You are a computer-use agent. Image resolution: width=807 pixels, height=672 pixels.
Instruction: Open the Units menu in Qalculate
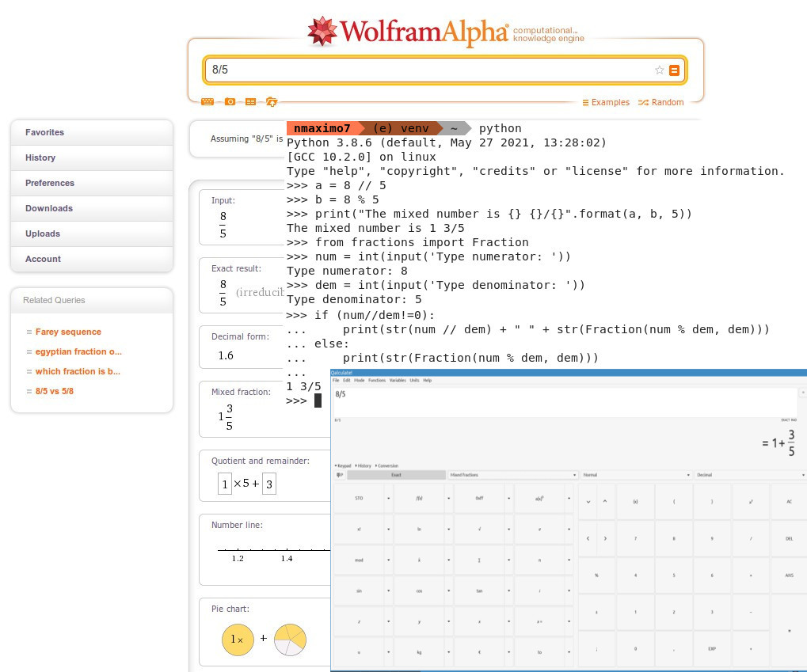pyautogui.click(x=414, y=381)
